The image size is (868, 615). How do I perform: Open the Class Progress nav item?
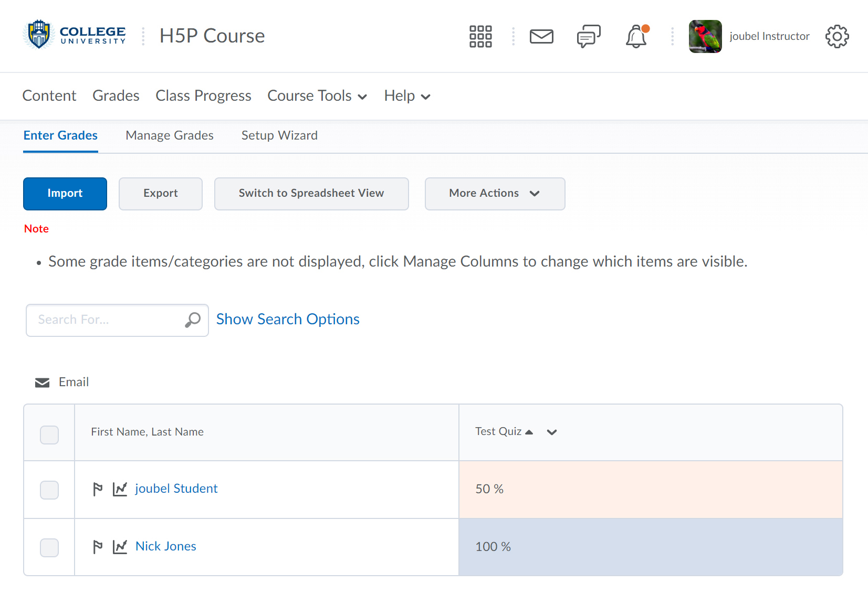coord(203,96)
